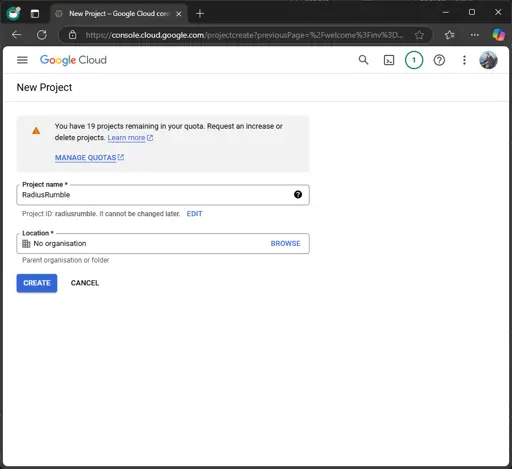Open a new browser tab
The height and width of the screenshot is (469, 512).
click(200, 14)
